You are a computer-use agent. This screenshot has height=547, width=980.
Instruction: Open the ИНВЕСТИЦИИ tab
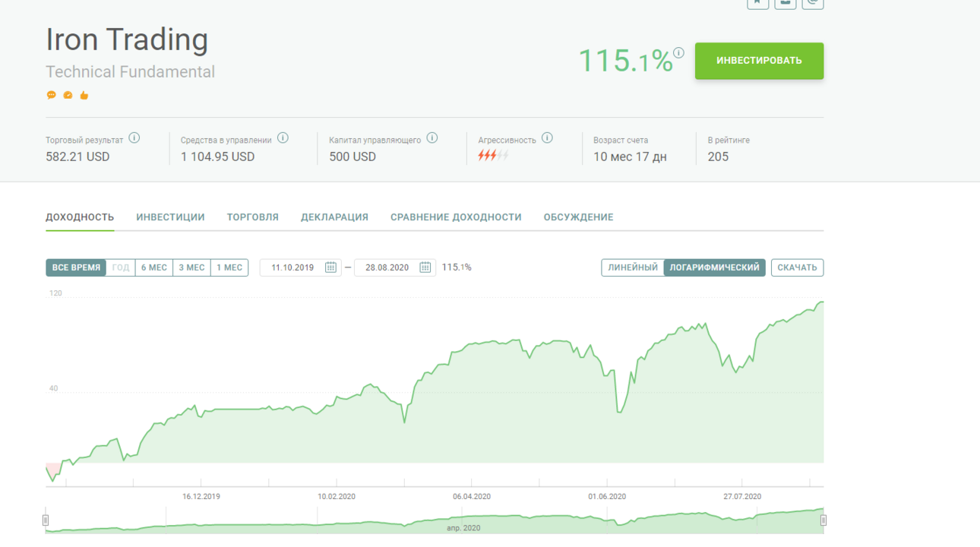[x=170, y=217]
